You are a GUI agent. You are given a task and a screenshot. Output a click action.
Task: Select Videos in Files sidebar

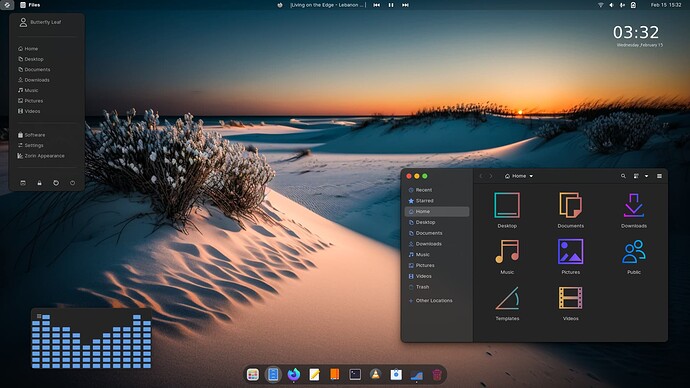[x=437, y=276]
